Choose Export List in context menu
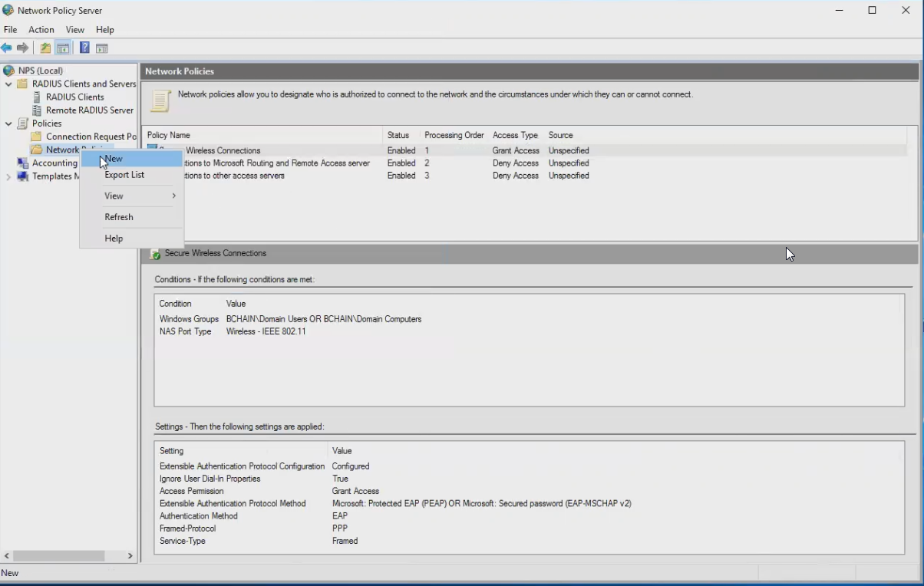Viewport: 924px width, 586px height. pyautogui.click(x=124, y=175)
